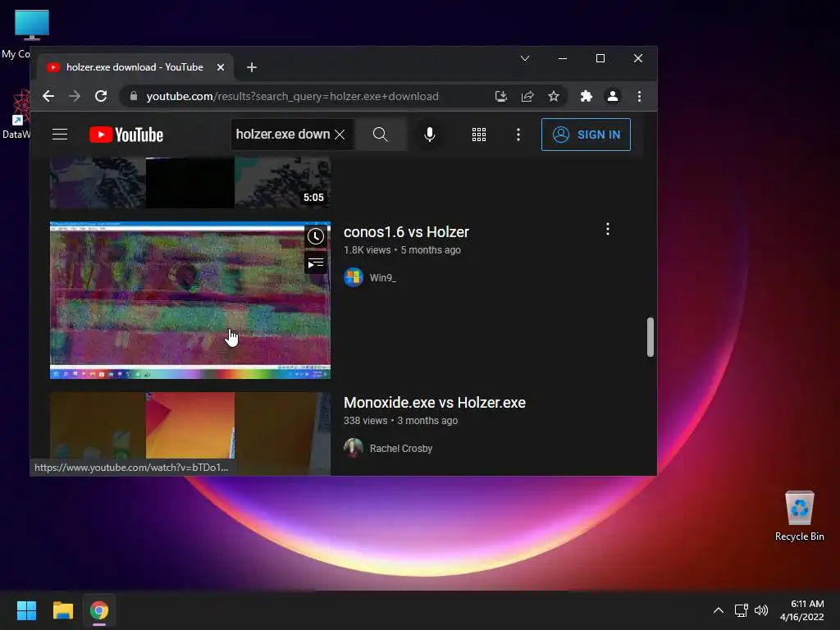Visit the Rachel Crosby channel link

[400, 449]
